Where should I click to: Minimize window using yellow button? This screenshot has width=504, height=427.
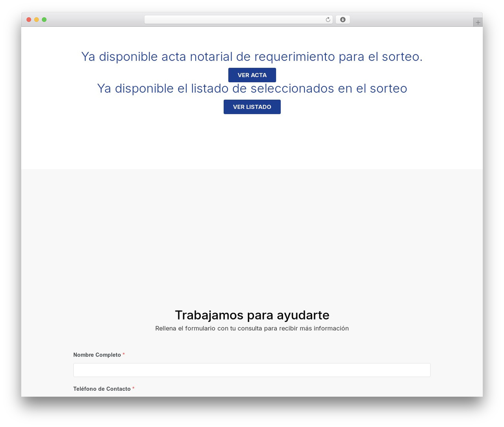[x=37, y=20]
